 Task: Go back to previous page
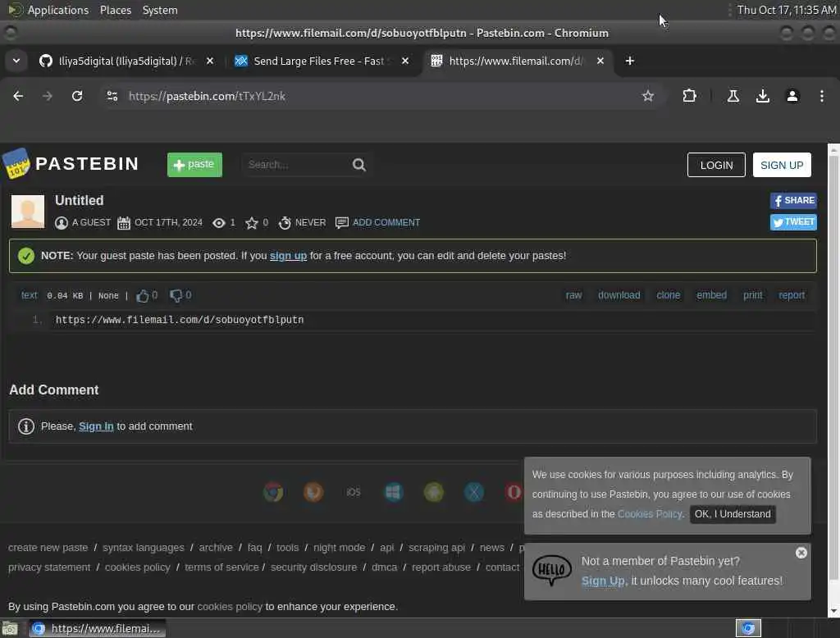[18, 96]
